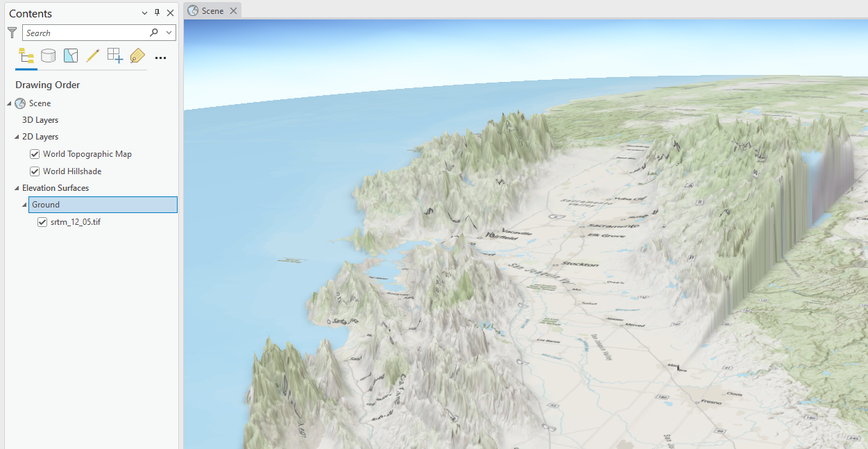Collapse the 2D Layers group
This screenshot has width=868, height=449.
pyautogui.click(x=17, y=136)
